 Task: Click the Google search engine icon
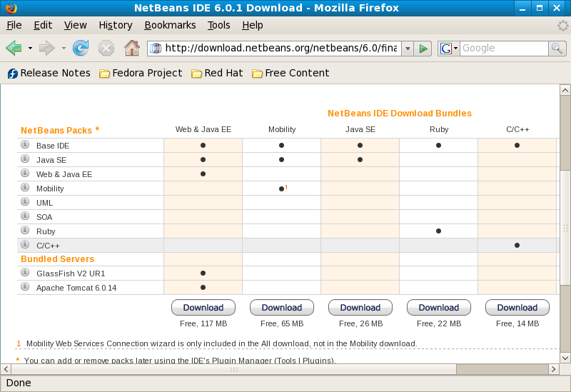445,48
